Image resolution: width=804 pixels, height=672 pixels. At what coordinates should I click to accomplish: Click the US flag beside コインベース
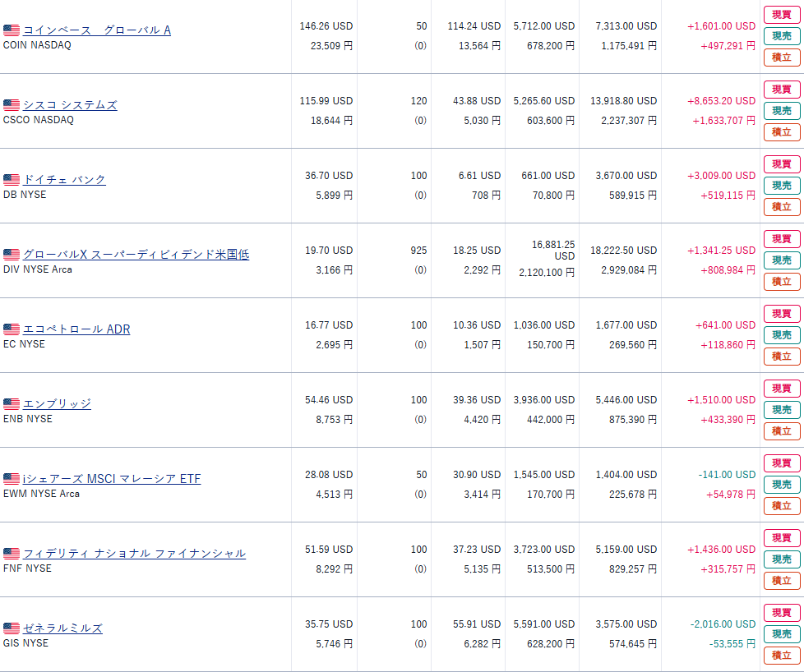point(12,30)
